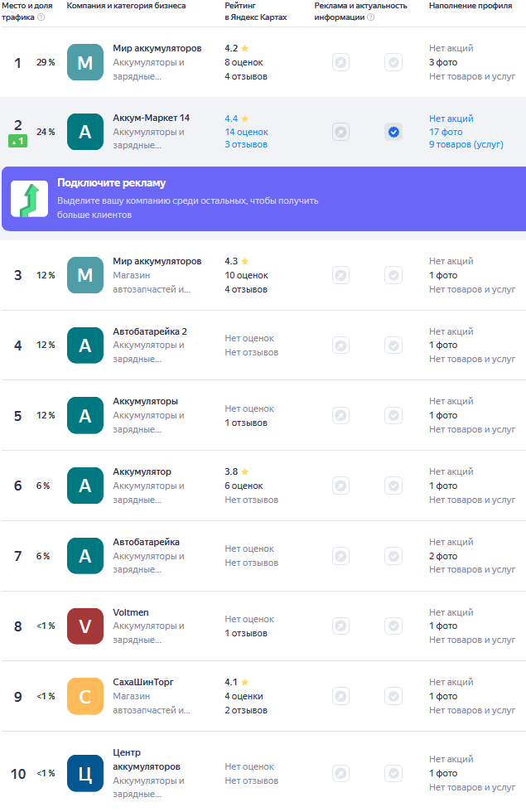Viewport: 526px width, 812px height.
Task: Select company name Аккумуляторы
Action: pyautogui.click(x=146, y=401)
